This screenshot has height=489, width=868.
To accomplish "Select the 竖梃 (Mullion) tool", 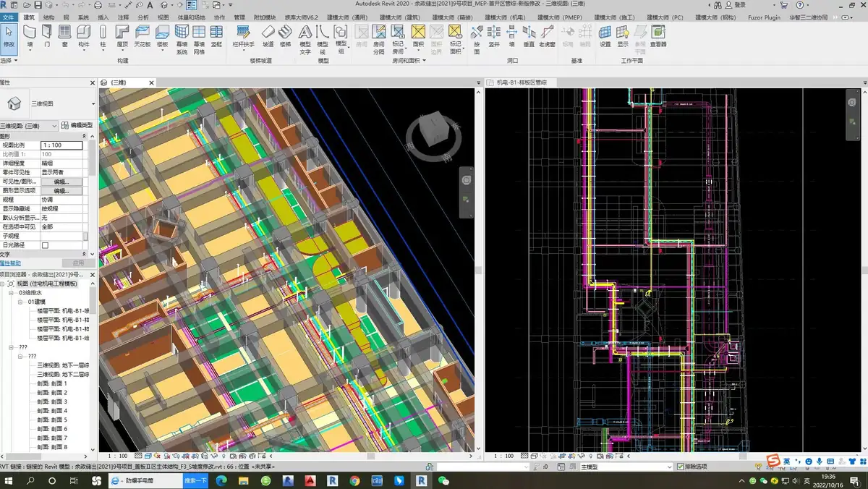I will [216, 35].
